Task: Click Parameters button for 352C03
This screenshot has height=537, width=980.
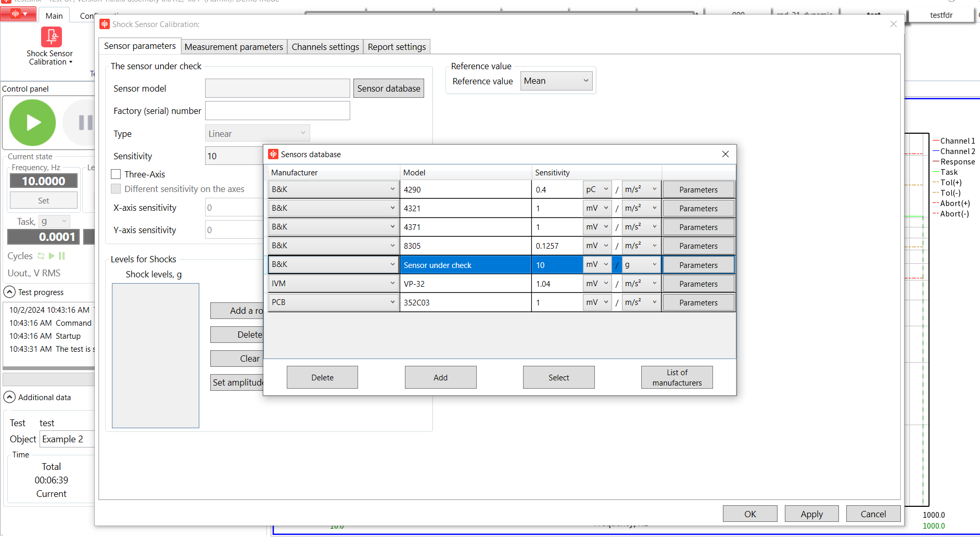Action: [698, 302]
